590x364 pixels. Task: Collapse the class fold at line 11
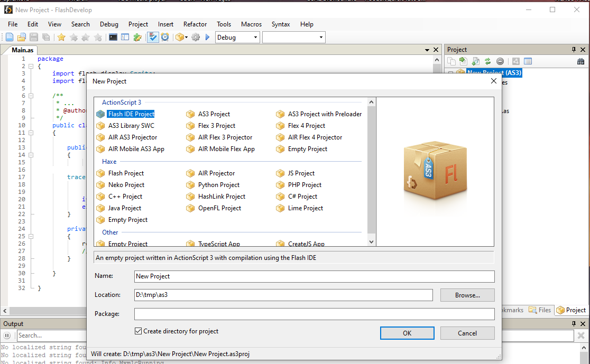31,133
